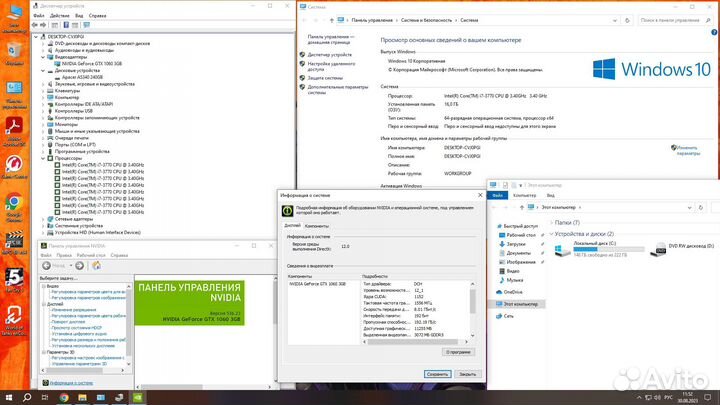The width and height of the screenshot is (720, 405).
Task: Expand DVD-дисководы category in Device Manager
Action: [43, 44]
